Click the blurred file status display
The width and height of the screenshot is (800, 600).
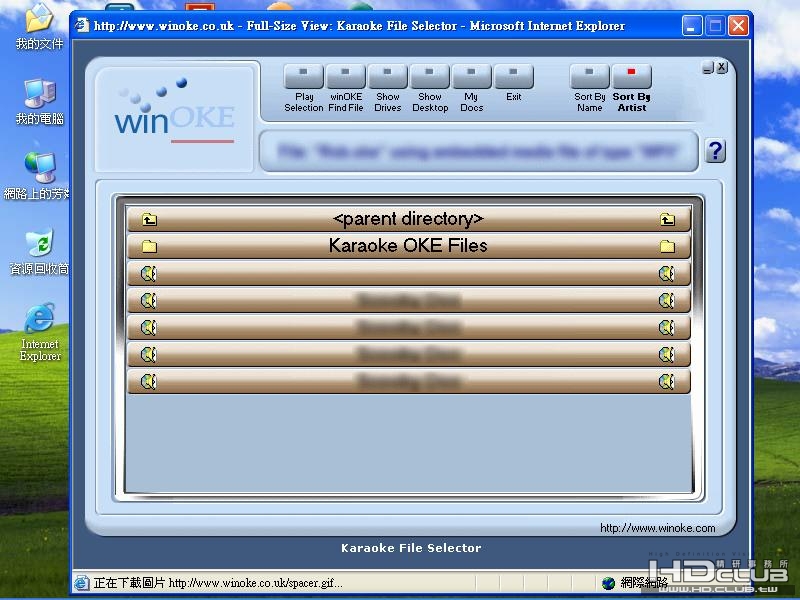coord(479,152)
